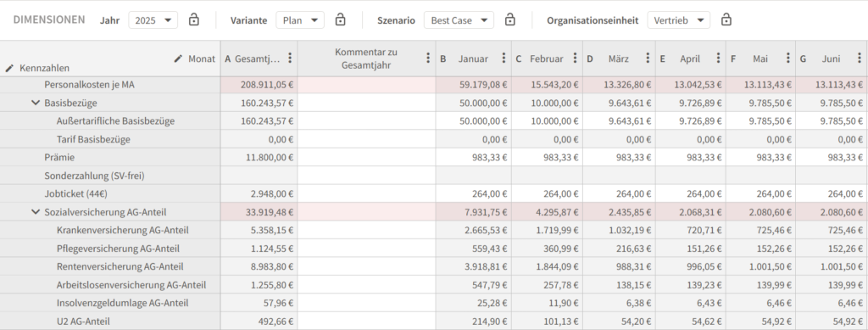The image size is (868, 330).
Task: Toggle the lock icon next to Szenario
Action: 509,20
